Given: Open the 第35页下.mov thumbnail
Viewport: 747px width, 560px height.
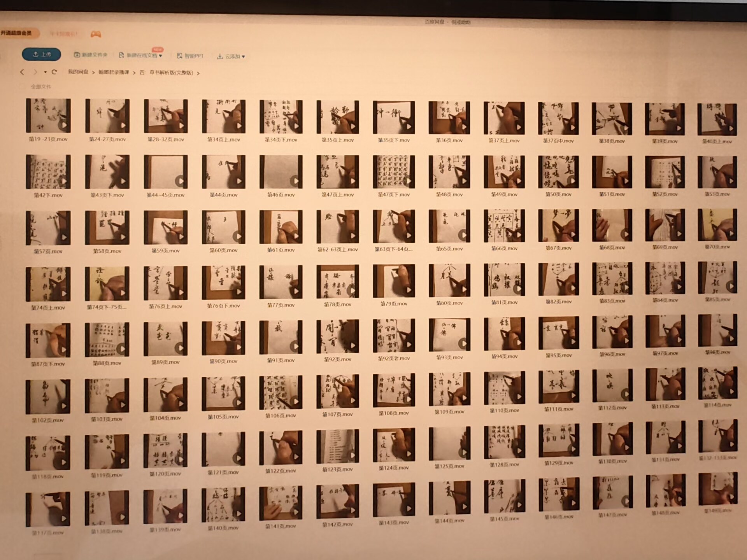Looking at the screenshot, I should 394,117.
